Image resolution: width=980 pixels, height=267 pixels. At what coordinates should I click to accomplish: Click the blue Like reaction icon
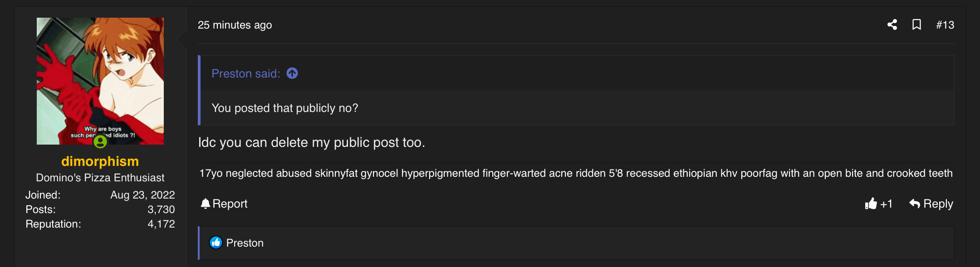(x=216, y=243)
